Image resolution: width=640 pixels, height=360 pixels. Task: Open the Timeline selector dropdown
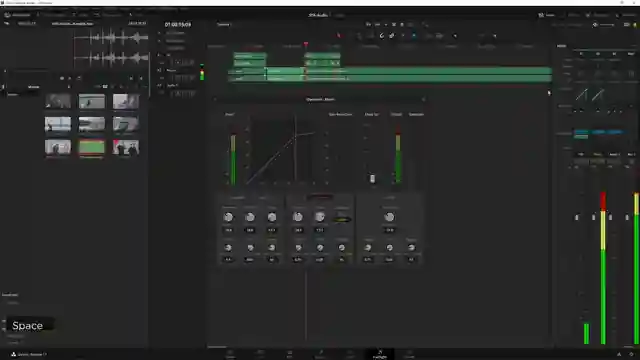223,24
